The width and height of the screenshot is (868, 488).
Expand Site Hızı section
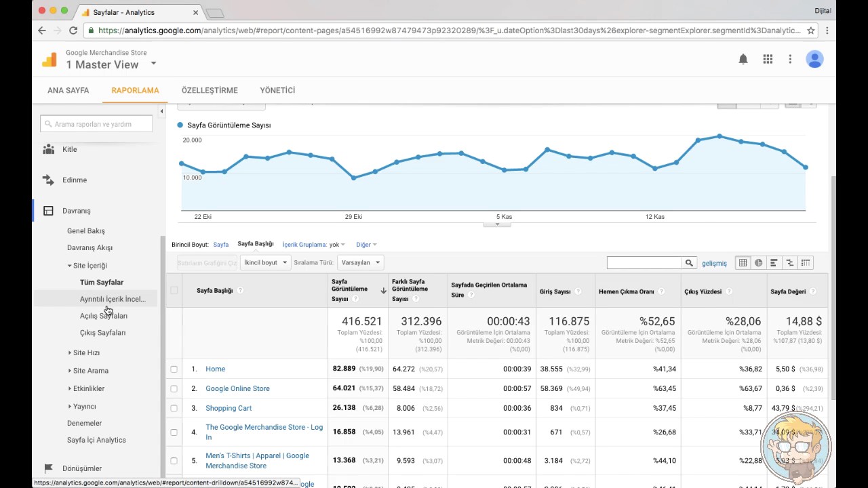coord(70,353)
